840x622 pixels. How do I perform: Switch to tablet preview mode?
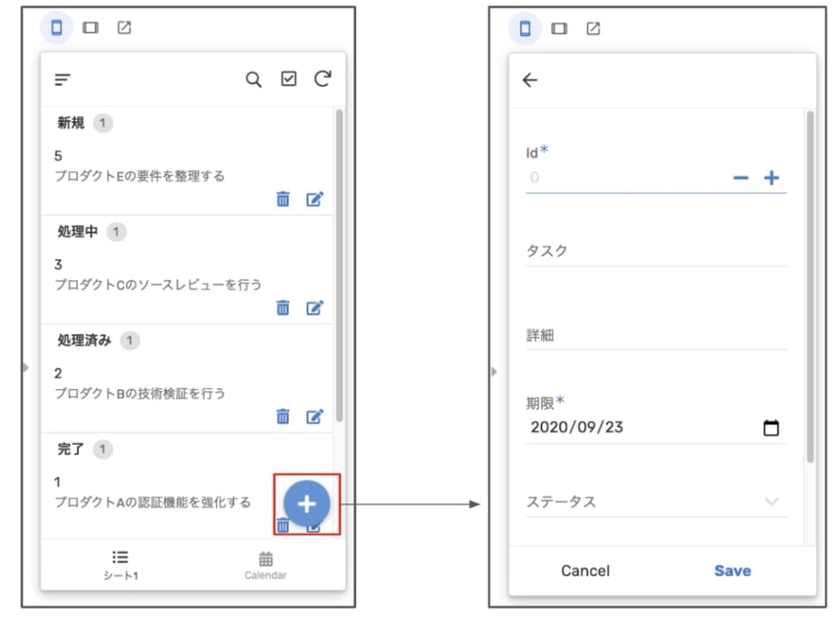(89, 28)
